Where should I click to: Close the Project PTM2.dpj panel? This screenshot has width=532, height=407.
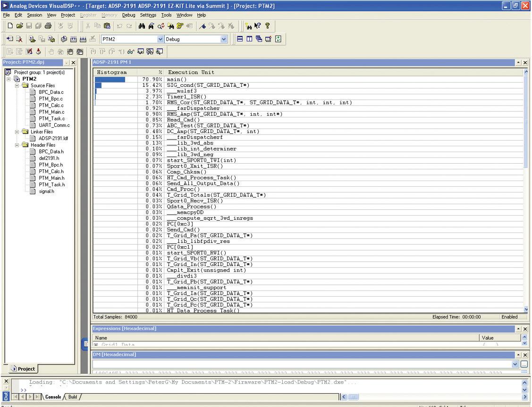point(73,62)
